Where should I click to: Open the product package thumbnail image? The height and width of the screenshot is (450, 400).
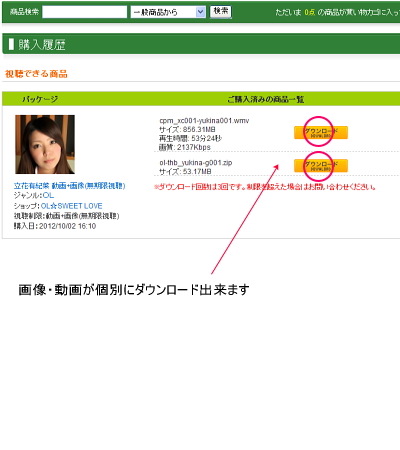click(x=45, y=144)
